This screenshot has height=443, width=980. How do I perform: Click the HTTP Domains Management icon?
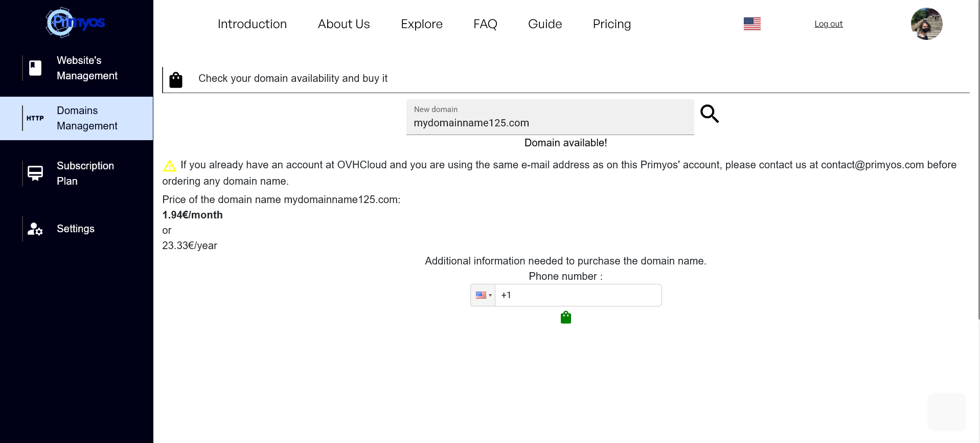tap(35, 118)
